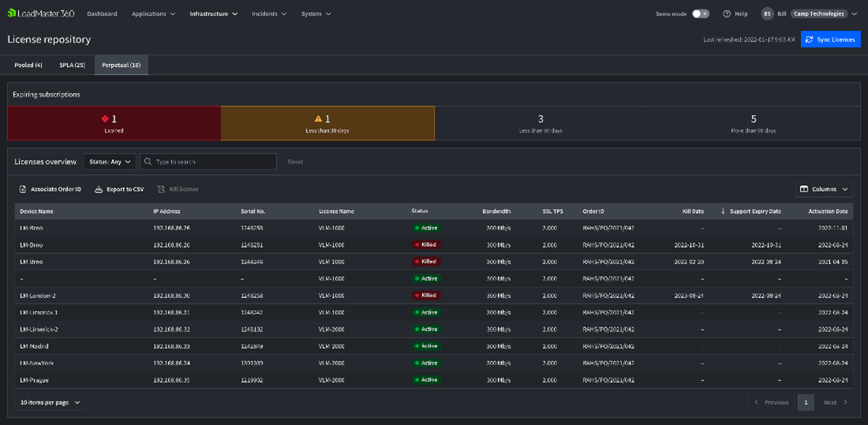The image size is (868, 425).
Task: Toggle the Demo mode switch
Action: pos(700,13)
